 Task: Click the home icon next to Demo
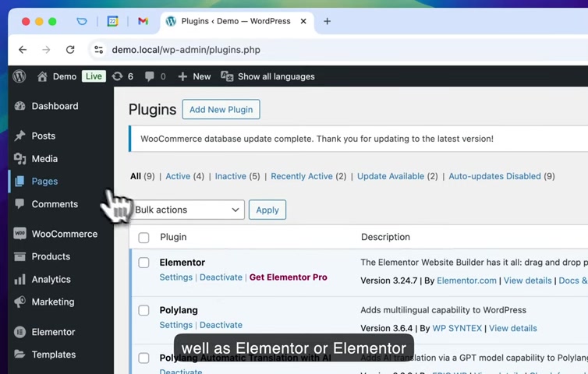pyautogui.click(x=42, y=76)
